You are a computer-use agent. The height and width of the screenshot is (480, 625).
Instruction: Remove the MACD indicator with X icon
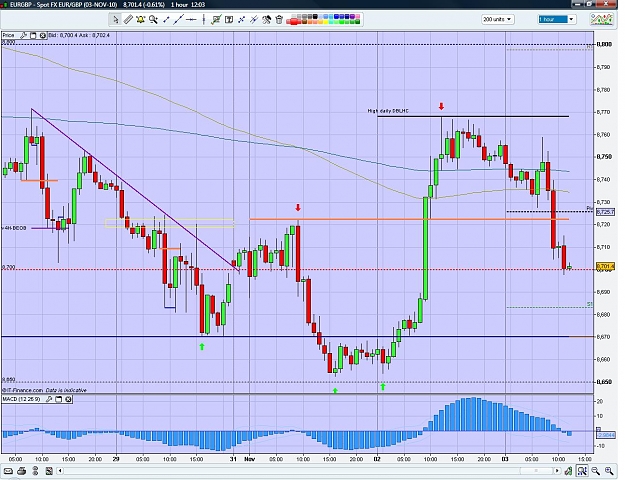(x=68, y=399)
